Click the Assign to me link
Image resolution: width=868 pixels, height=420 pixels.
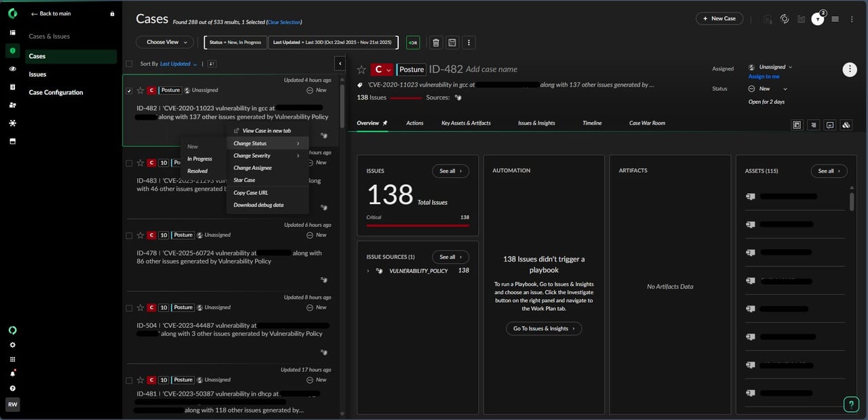click(x=764, y=77)
